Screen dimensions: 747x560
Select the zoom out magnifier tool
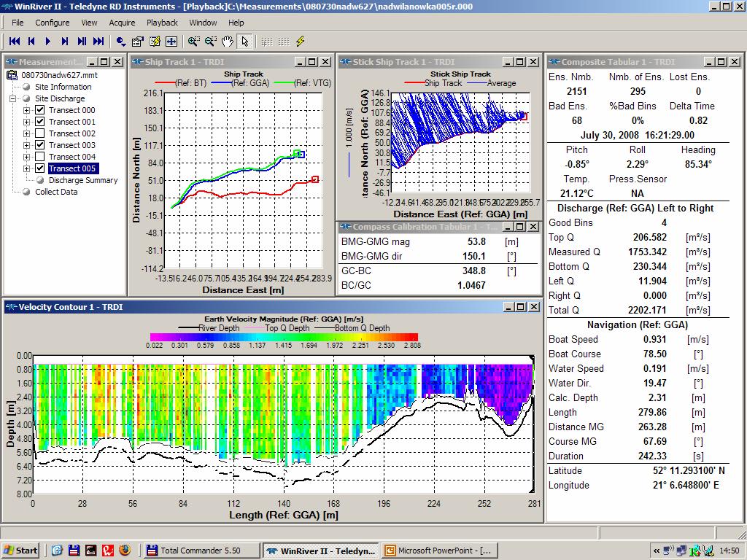coord(211,42)
